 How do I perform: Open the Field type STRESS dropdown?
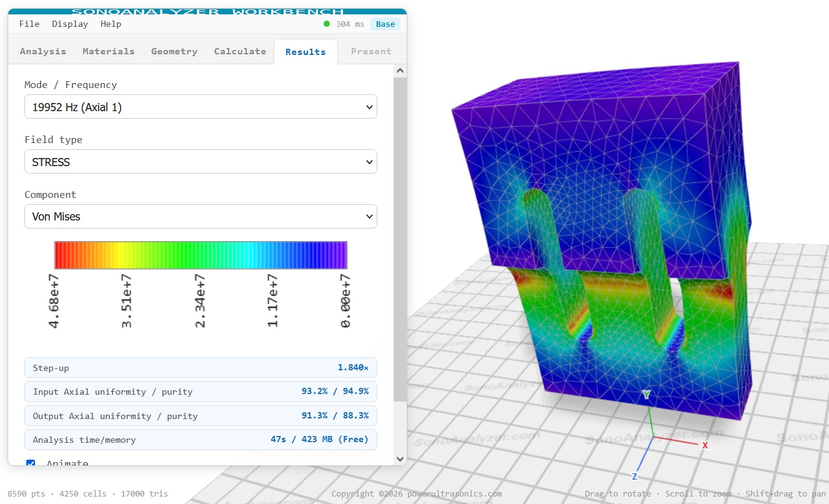coord(201,162)
